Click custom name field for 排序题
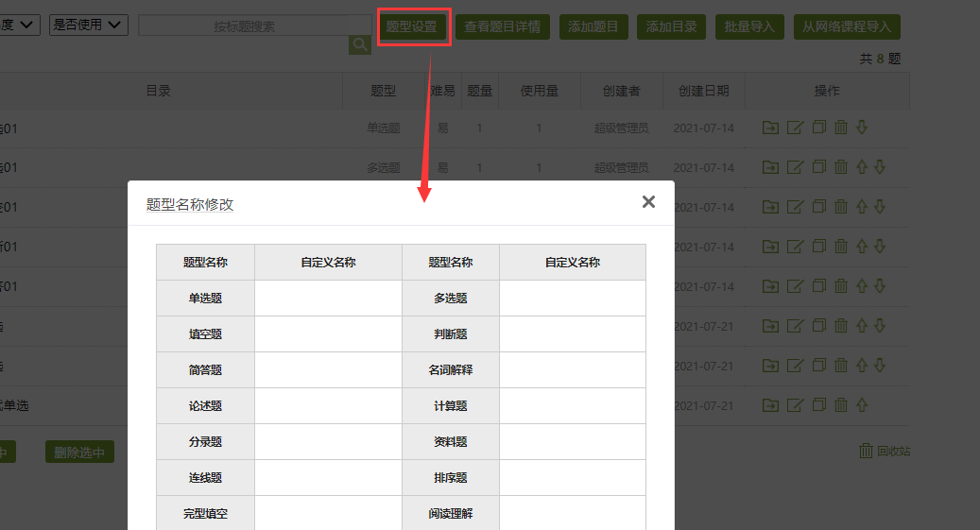 click(x=573, y=478)
